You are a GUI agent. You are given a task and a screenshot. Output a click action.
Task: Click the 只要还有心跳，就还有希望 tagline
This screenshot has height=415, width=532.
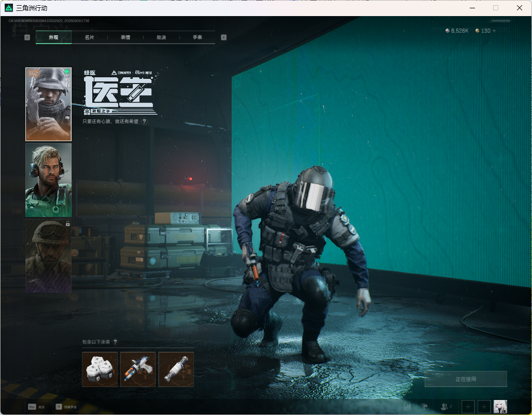110,121
